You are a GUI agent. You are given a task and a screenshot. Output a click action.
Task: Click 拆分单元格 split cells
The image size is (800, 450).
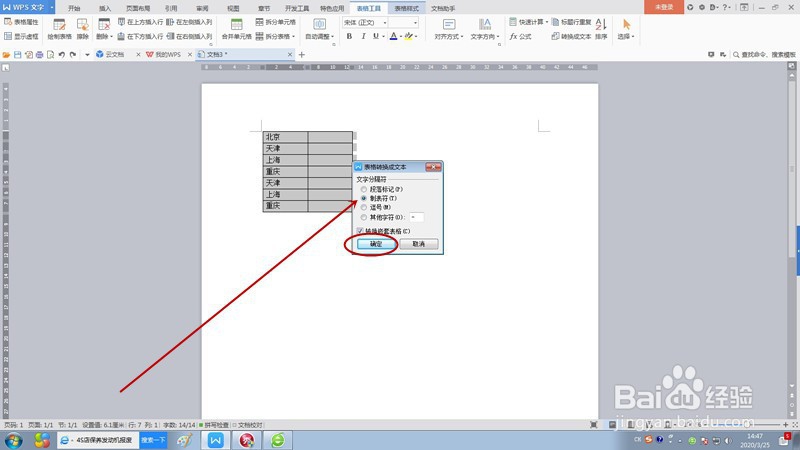276,22
